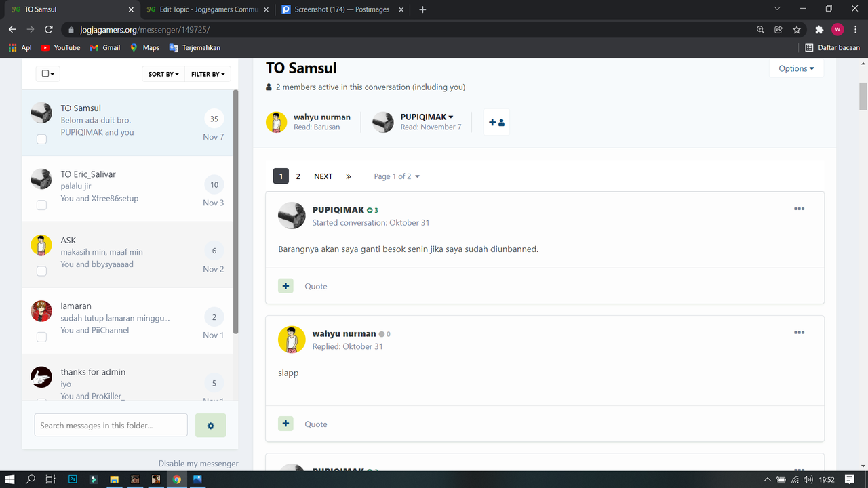Open the Chrome three-dot menu
The height and width of the screenshot is (488, 868).
(855, 29)
